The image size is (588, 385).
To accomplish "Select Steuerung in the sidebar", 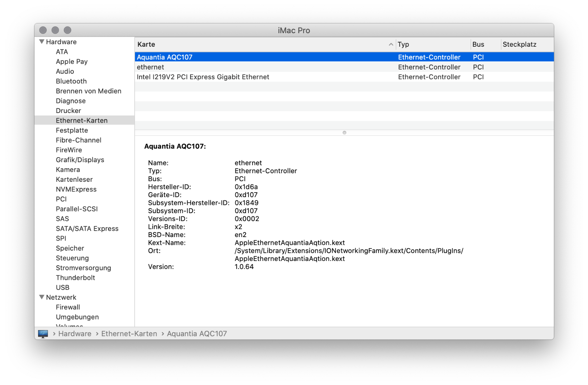I will (72, 258).
